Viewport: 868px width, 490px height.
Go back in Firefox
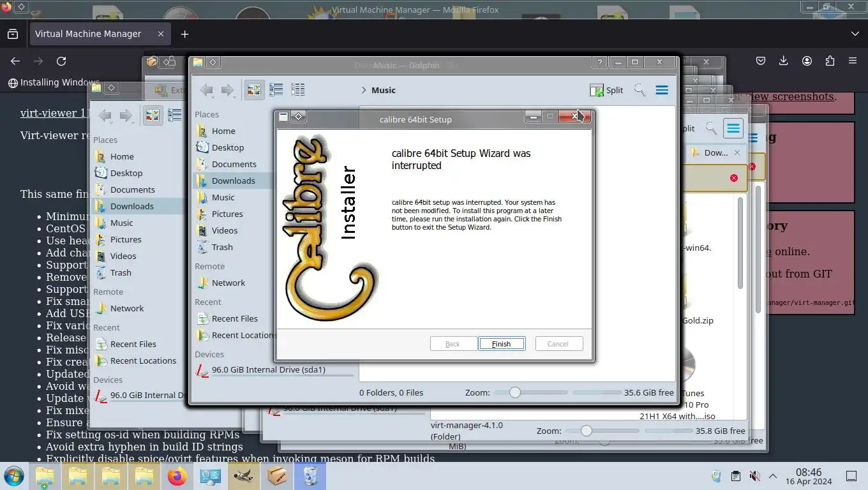coord(15,61)
